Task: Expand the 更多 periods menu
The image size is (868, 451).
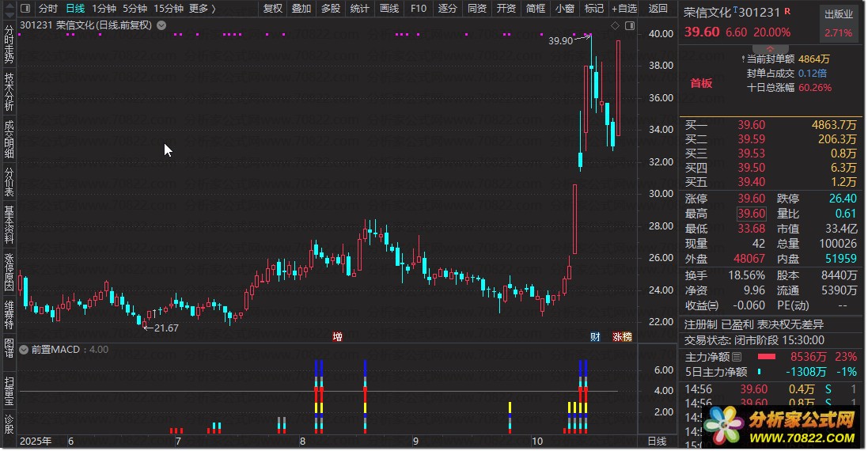Action: [202, 8]
